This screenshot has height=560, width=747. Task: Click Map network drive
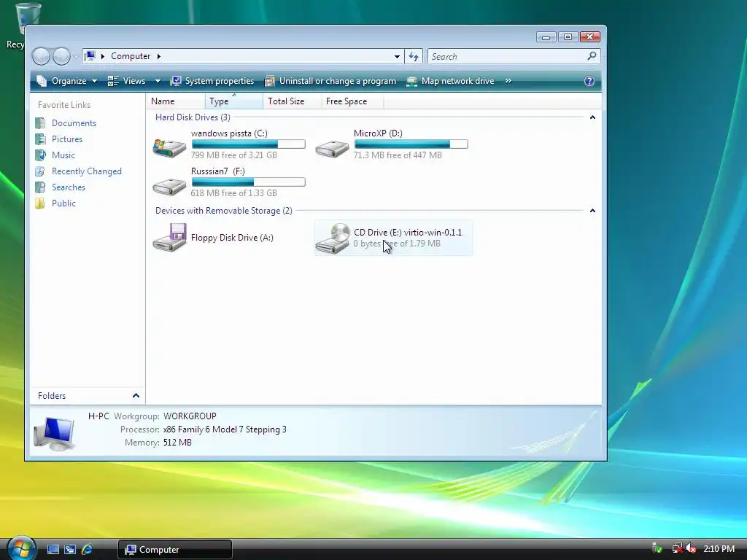pyautogui.click(x=450, y=81)
